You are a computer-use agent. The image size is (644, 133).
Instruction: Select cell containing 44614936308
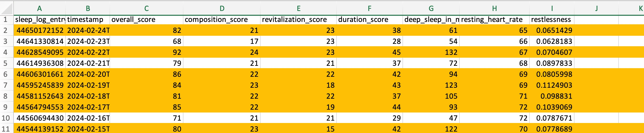40,63
